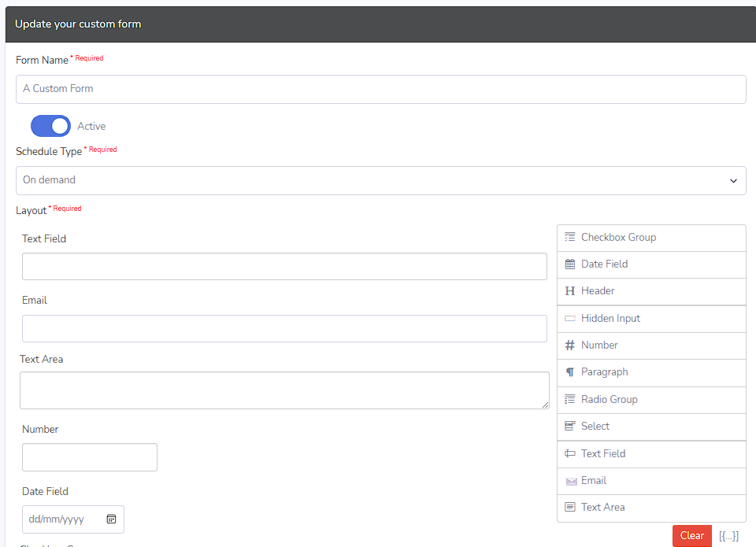Click the Checkbox Group icon in the field palette
The width and height of the screenshot is (756, 547).
[x=570, y=238]
